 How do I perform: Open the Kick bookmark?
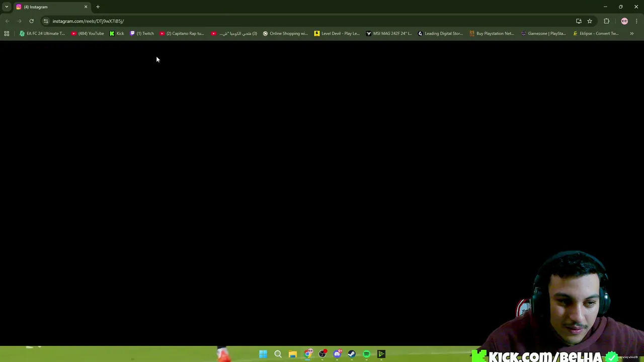117,34
